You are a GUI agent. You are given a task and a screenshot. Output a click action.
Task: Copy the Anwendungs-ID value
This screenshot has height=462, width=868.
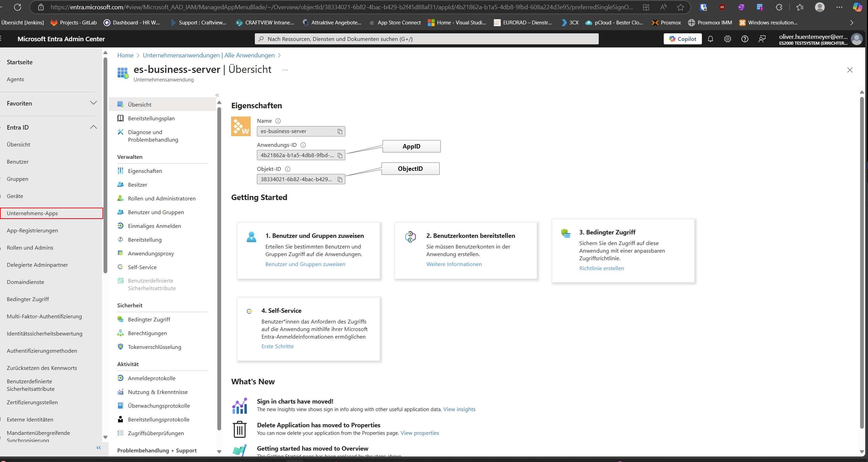[340, 155]
